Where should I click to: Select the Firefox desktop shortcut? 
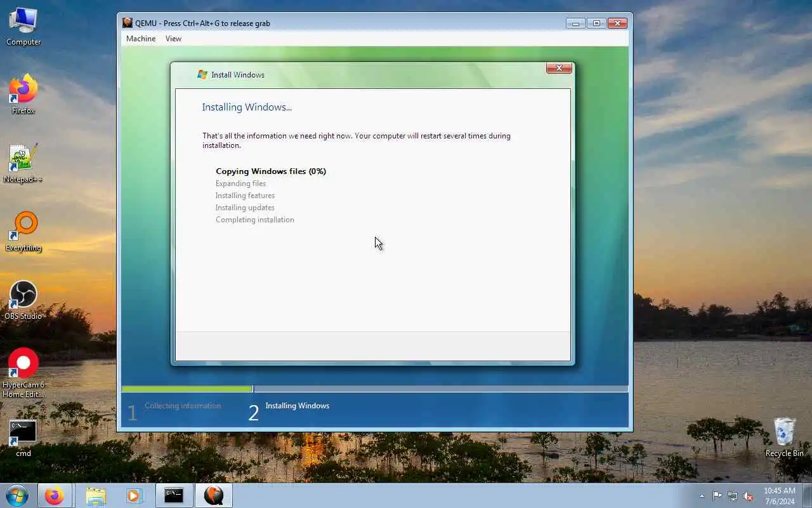pyautogui.click(x=23, y=95)
